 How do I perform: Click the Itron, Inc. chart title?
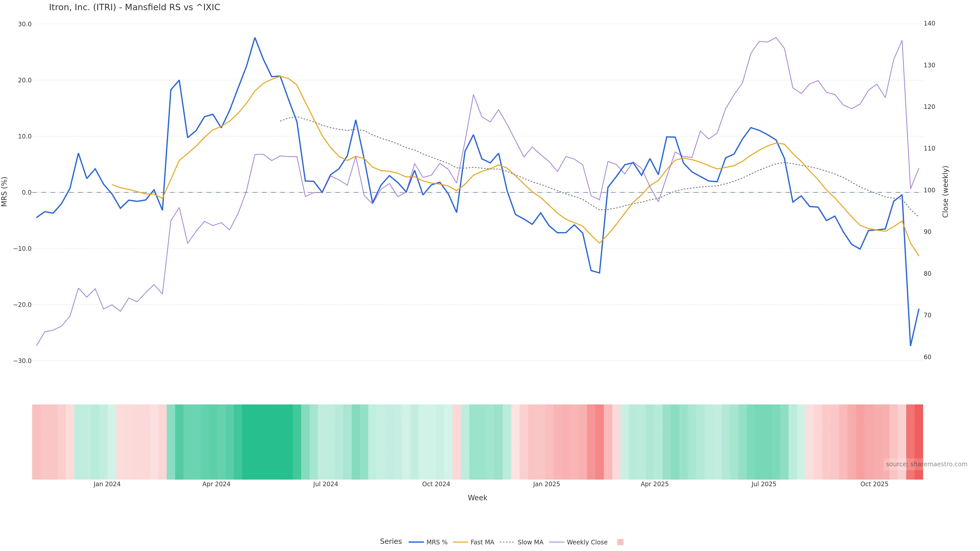point(134,8)
